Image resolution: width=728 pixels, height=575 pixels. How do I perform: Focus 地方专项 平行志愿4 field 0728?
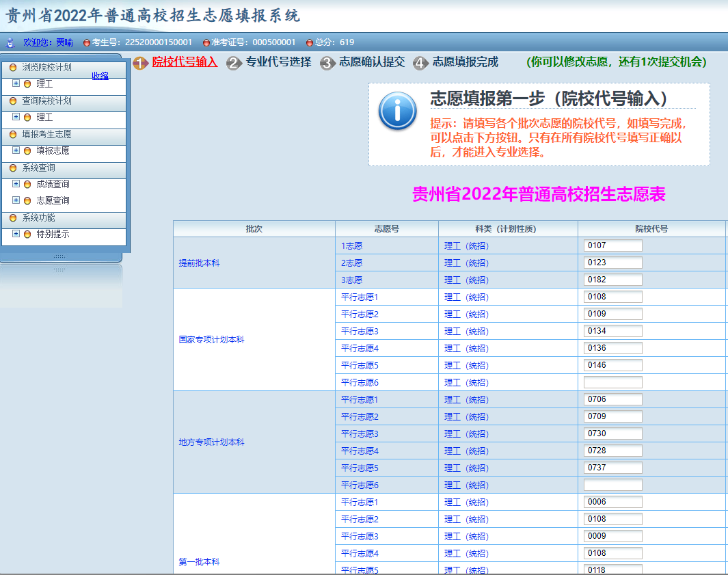(613, 451)
